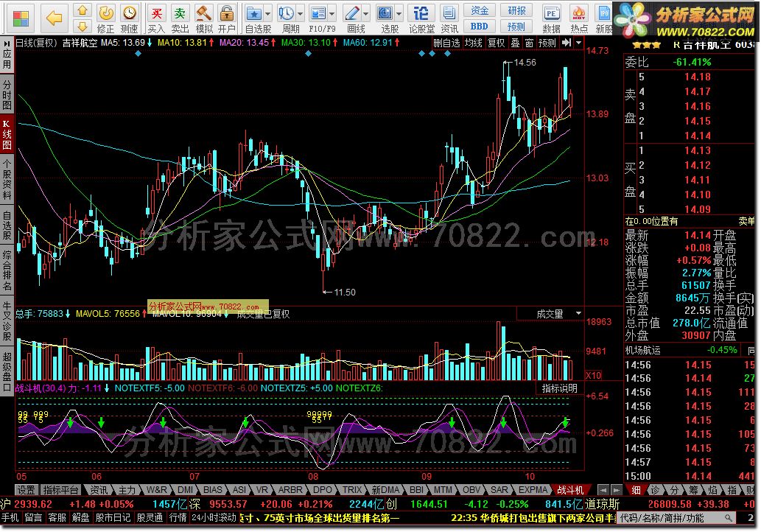761x532 pixels.
Task: Open the chart header options dropdown arrow
Action: pos(578,43)
